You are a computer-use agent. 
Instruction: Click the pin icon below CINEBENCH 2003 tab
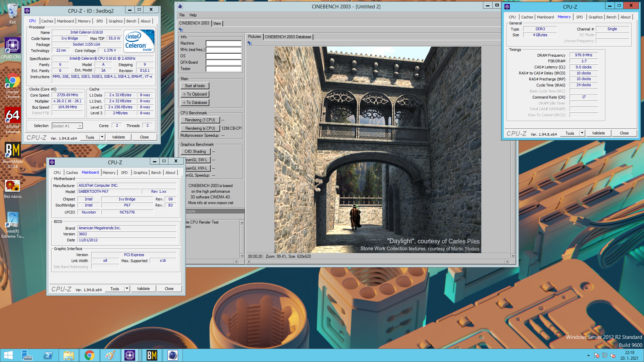pos(181,30)
